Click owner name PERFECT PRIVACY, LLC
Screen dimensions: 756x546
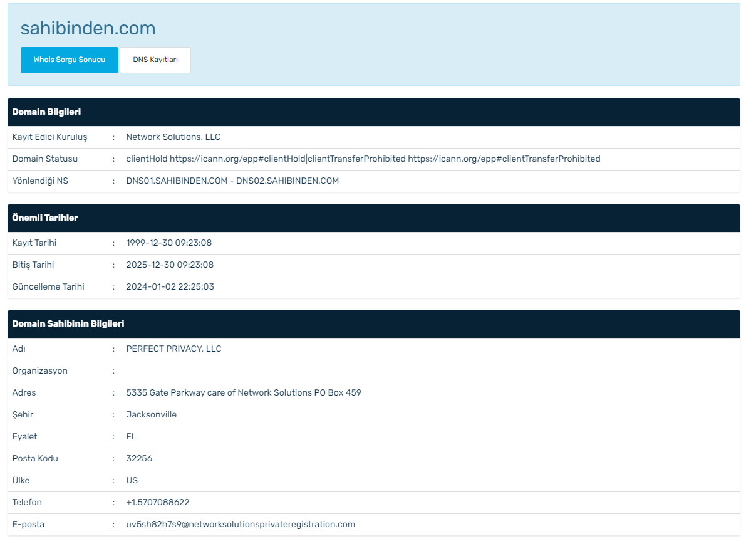click(174, 349)
